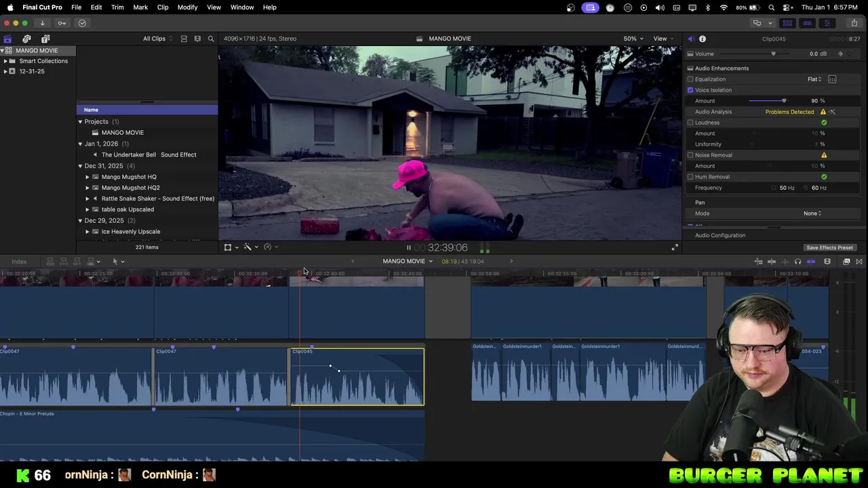Viewport: 868px width, 488px height.
Task: Open the 50% viewer zoom dropdown
Action: [633, 39]
